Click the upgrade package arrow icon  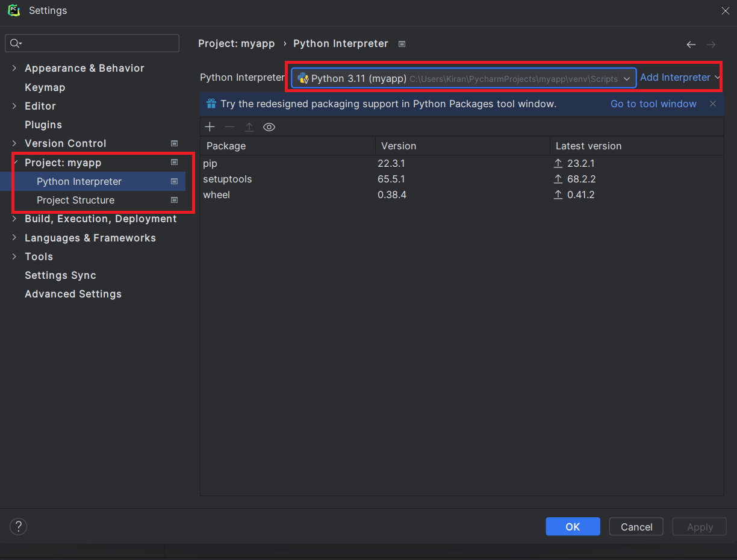click(249, 126)
